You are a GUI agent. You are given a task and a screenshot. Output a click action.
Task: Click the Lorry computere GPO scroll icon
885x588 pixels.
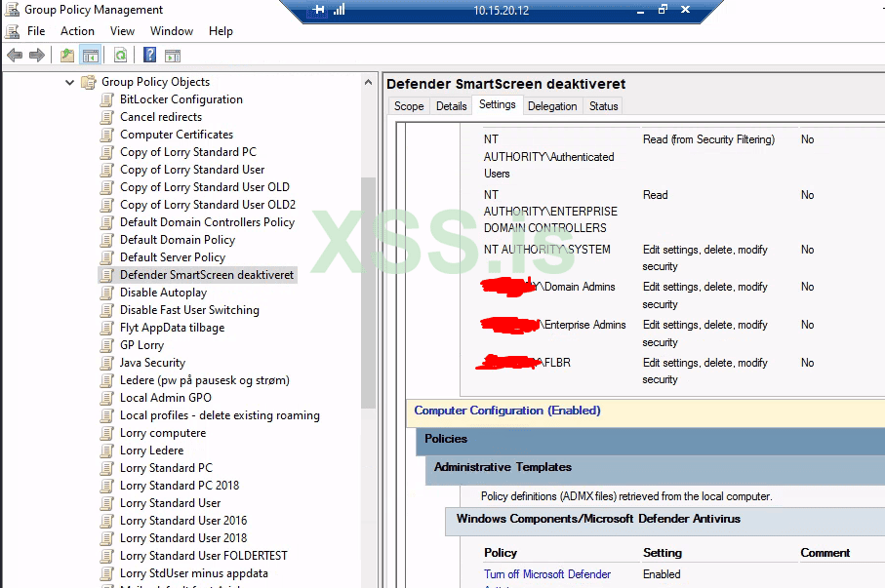point(106,433)
